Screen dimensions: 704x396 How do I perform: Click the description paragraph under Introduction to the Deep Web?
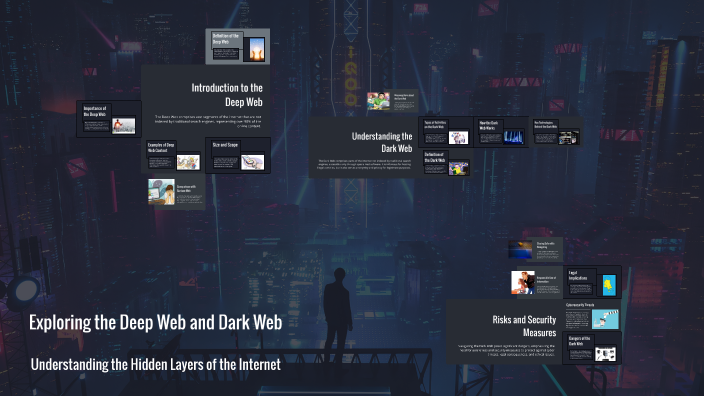pyautogui.click(x=208, y=121)
